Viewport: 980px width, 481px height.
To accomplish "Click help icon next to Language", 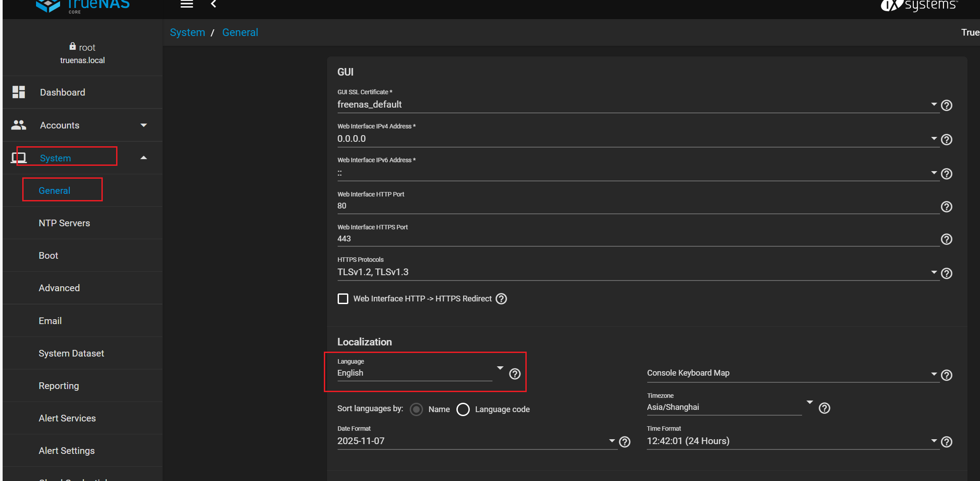I will (515, 374).
